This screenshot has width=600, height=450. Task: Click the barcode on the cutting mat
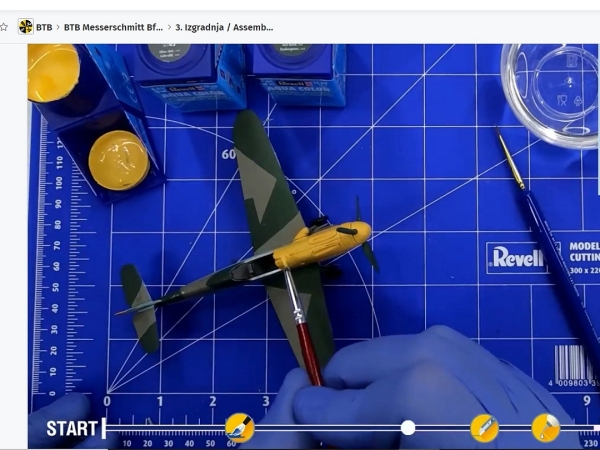pos(573,362)
